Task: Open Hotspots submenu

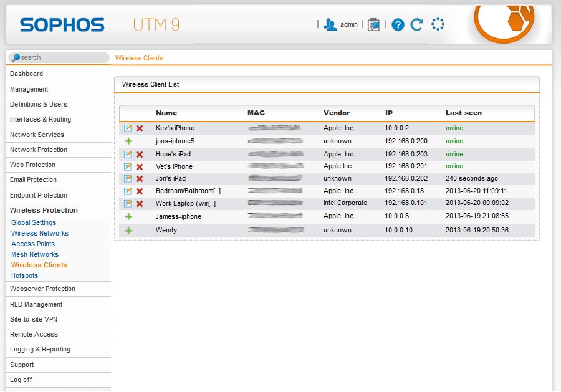Action: [x=24, y=275]
